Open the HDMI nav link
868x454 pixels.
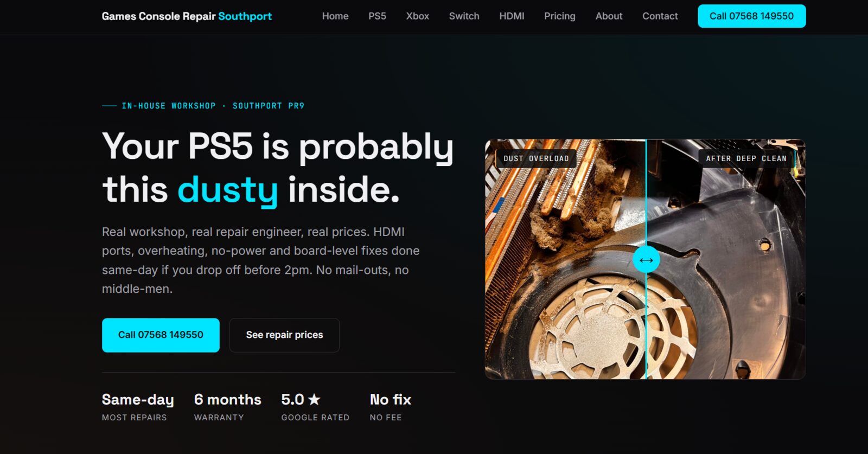(x=512, y=16)
